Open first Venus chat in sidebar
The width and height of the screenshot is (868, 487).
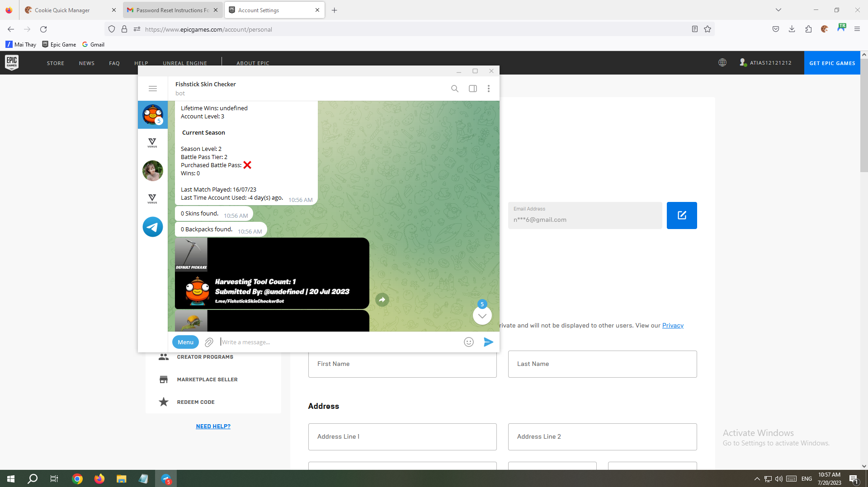tap(152, 143)
